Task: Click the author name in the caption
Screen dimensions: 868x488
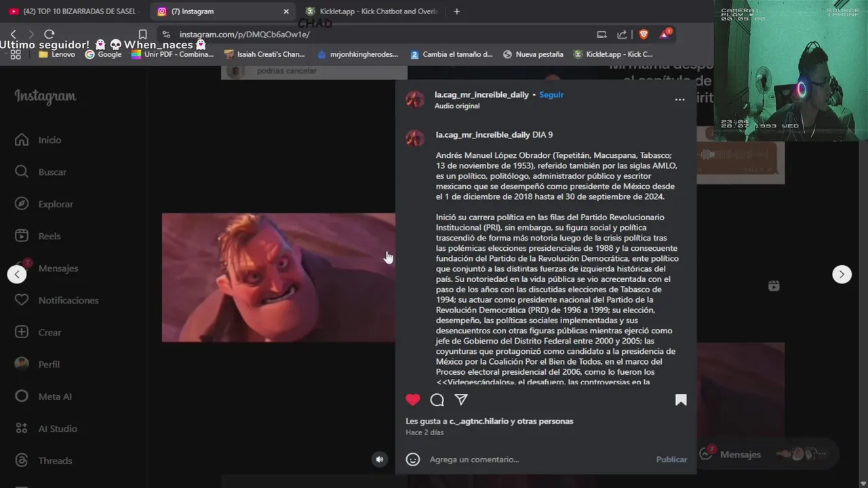Action: [x=483, y=135]
